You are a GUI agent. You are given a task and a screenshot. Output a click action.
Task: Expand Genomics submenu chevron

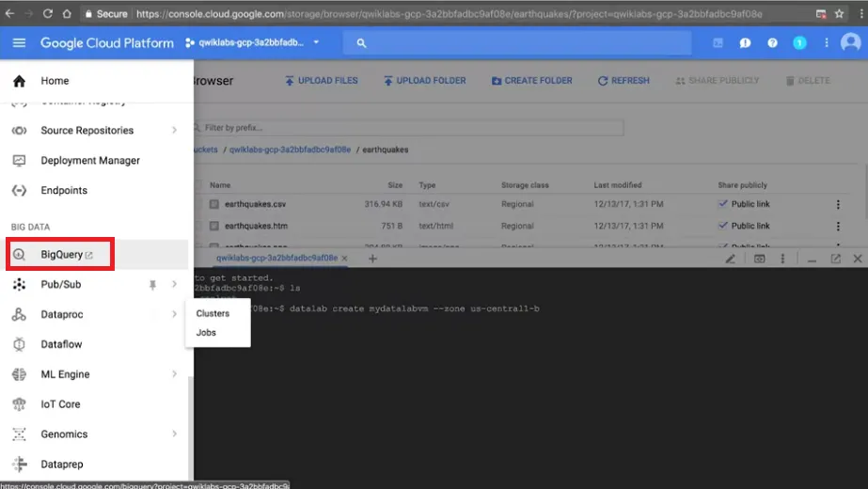(174, 434)
